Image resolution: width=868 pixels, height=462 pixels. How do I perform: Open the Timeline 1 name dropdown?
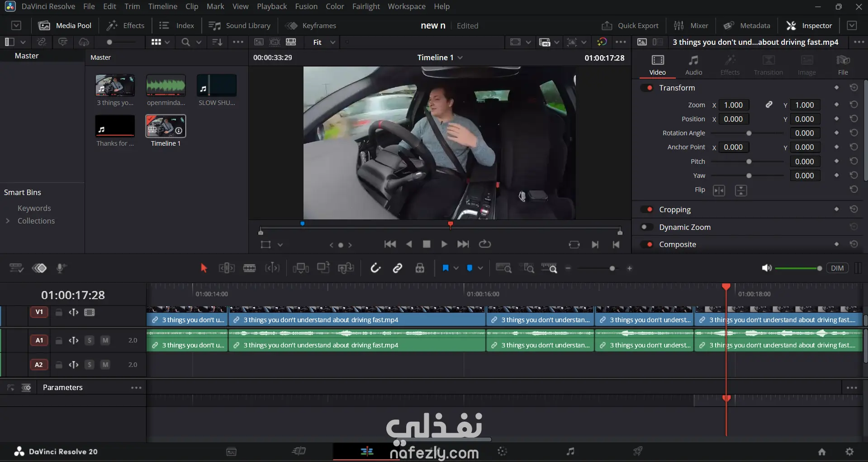460,57
